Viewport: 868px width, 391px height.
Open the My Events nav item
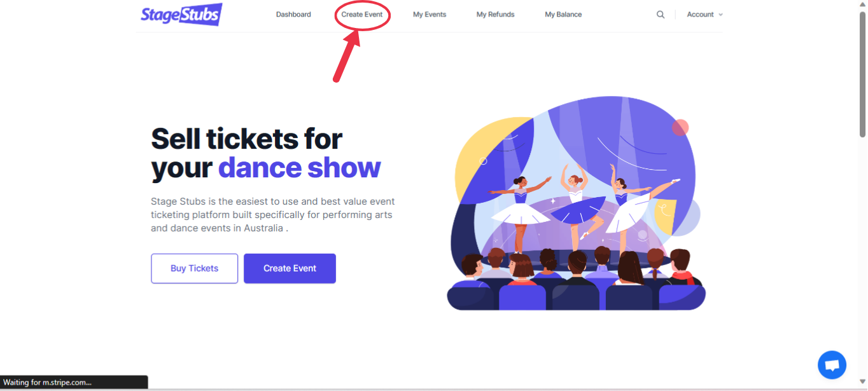coord(430,15)
